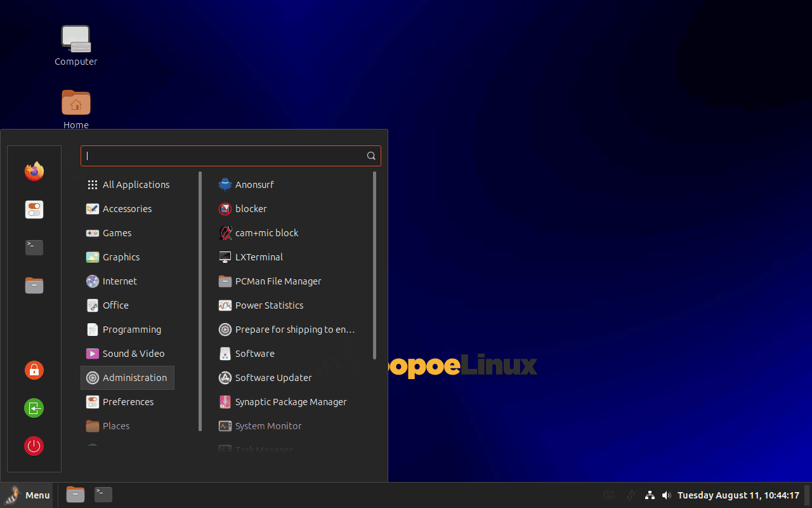Click the green log out icon
This screenshot has height=508, width=812.
tap(34, 408)
